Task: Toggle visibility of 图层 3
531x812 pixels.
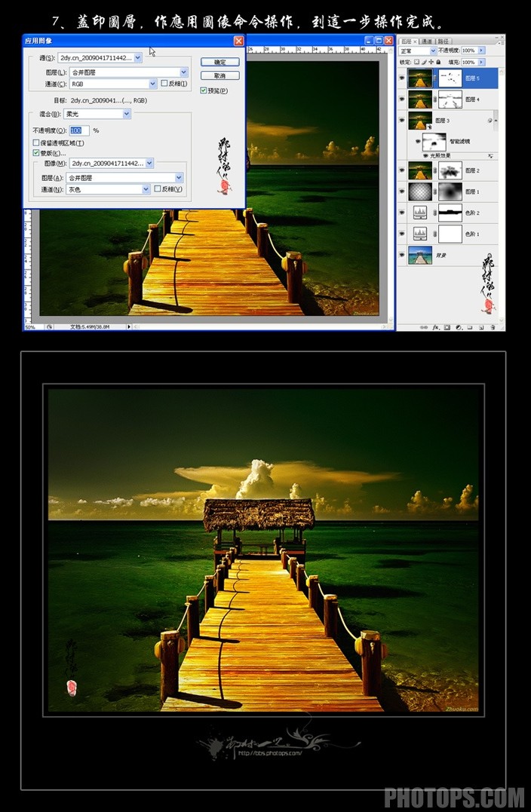Action: 401,120
